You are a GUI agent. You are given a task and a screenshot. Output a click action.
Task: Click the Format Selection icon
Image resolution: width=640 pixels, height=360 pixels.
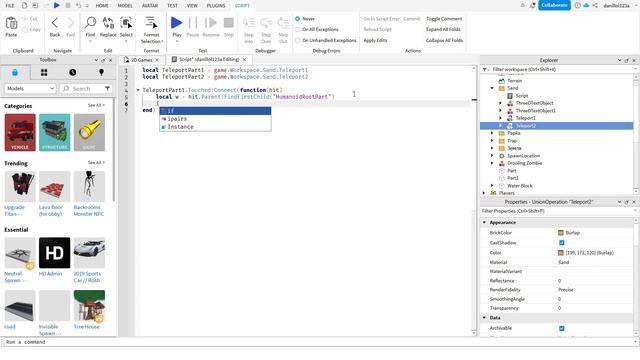click(151, 23)
